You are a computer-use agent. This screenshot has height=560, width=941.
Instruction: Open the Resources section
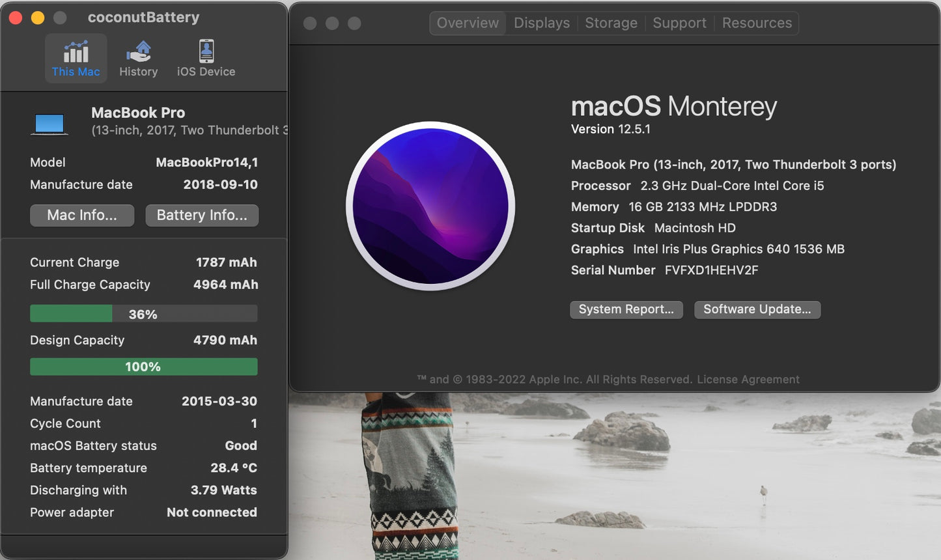click(x=756, y=23)
